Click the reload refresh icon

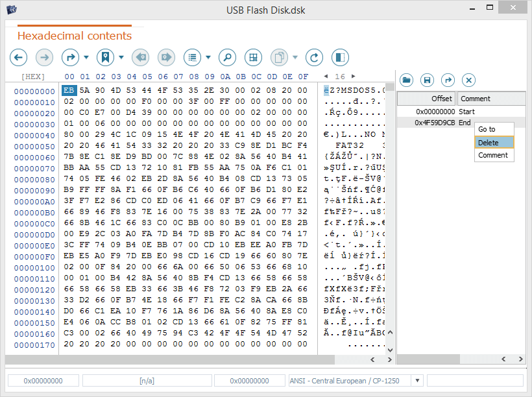(315, 58)
